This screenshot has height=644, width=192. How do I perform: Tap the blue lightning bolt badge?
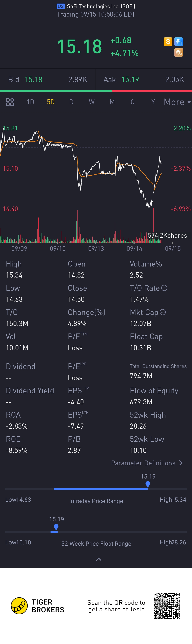178,42
